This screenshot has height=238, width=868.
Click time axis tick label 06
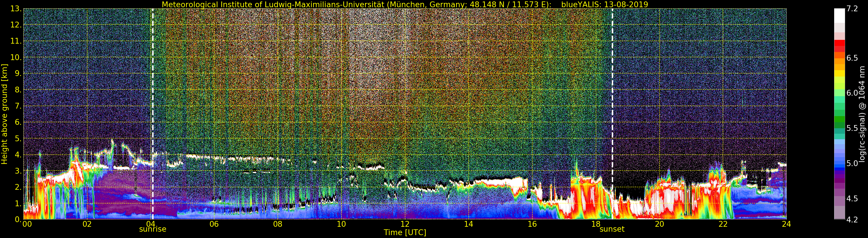pyautogui.click(x=214, y=224)
